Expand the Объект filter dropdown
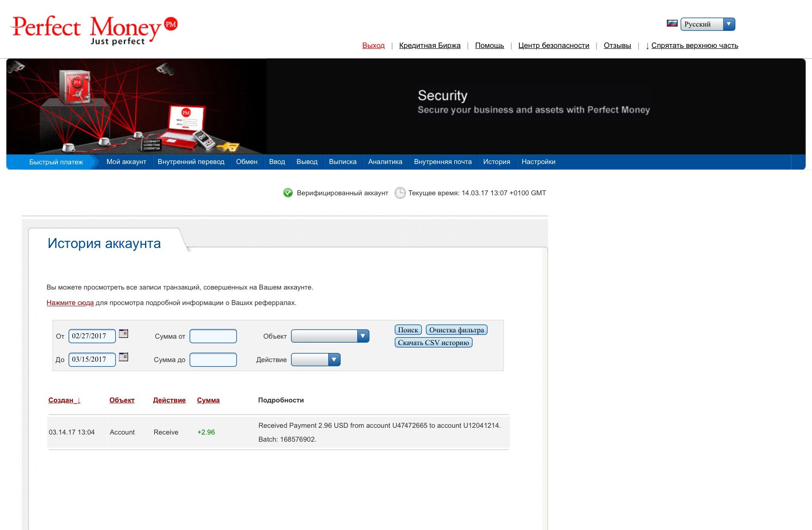Image resolution: width=812 pixels, height=530 pixels. coord(330,336)
